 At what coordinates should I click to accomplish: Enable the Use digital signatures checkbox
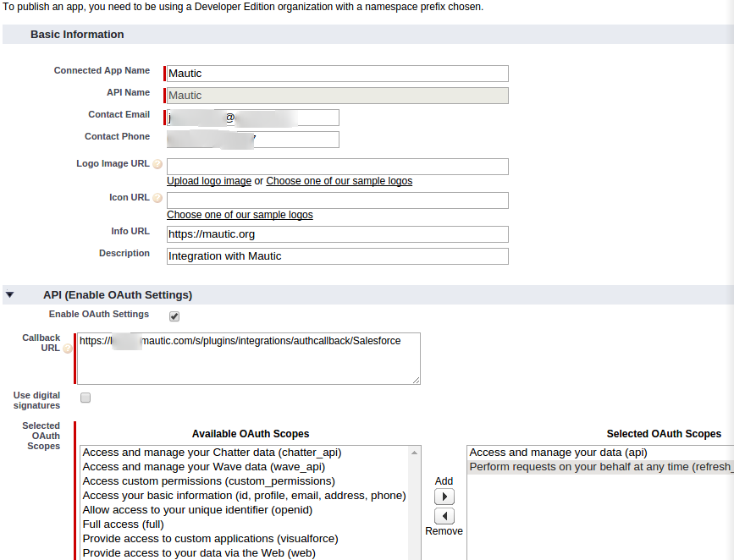click(86, 398)
